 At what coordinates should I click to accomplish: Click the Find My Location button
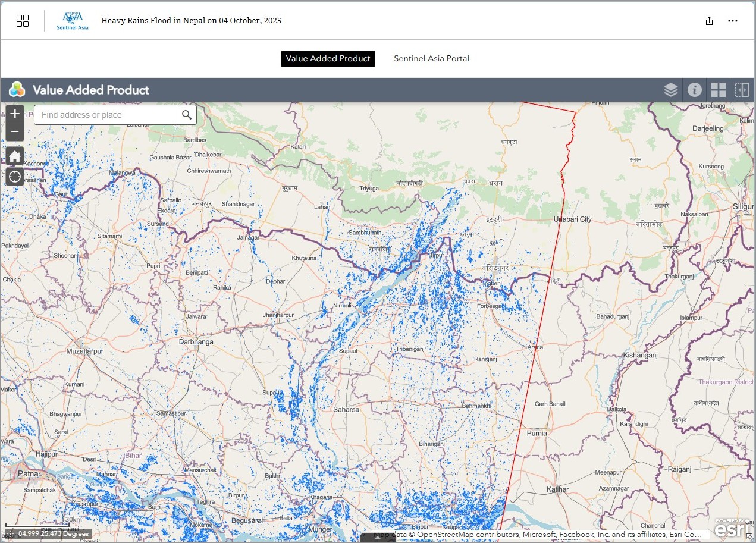click(15, 177)
